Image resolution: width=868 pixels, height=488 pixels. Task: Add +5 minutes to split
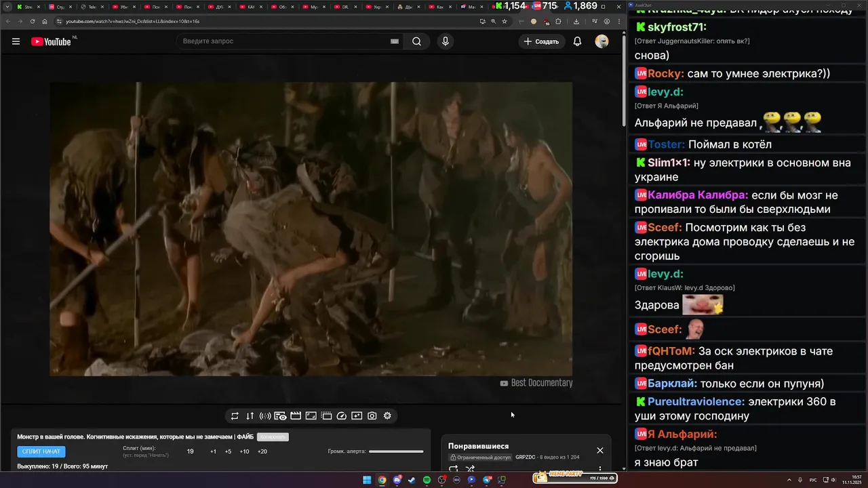click(228, 451)
